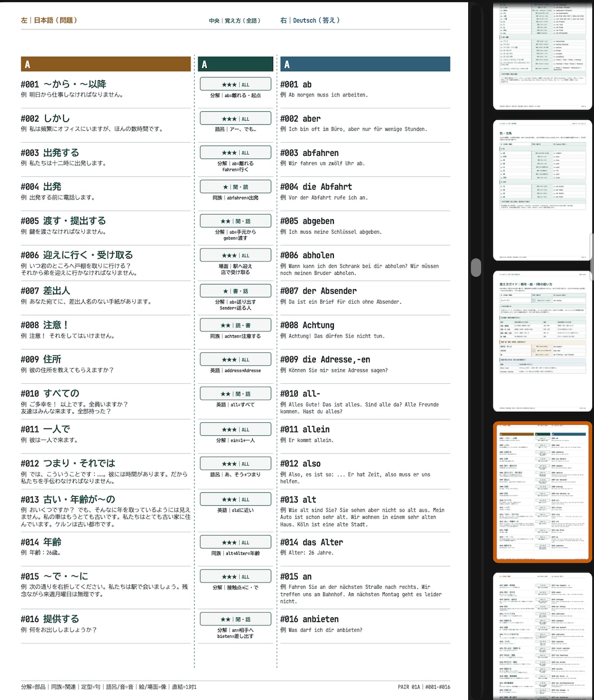Click the example 'Er kommt allein.'
This screenshot has height=700, width=594.
click(311, 440)
